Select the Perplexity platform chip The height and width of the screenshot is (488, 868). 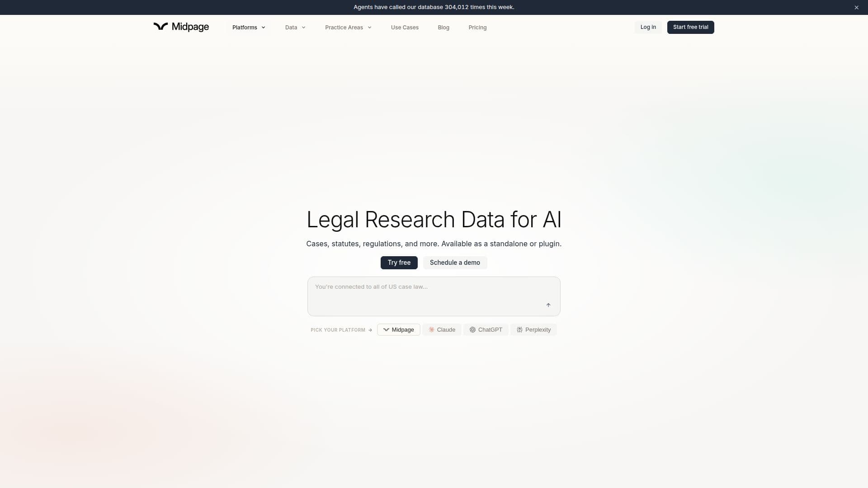pyautogui.click(x=533, y=330)
